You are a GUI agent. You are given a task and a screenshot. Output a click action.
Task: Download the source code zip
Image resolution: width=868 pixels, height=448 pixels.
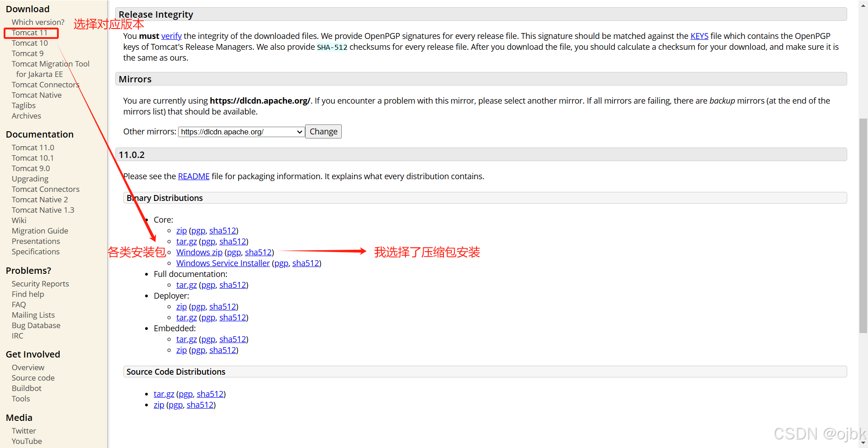pyautogui.click(x=159, y=405)
